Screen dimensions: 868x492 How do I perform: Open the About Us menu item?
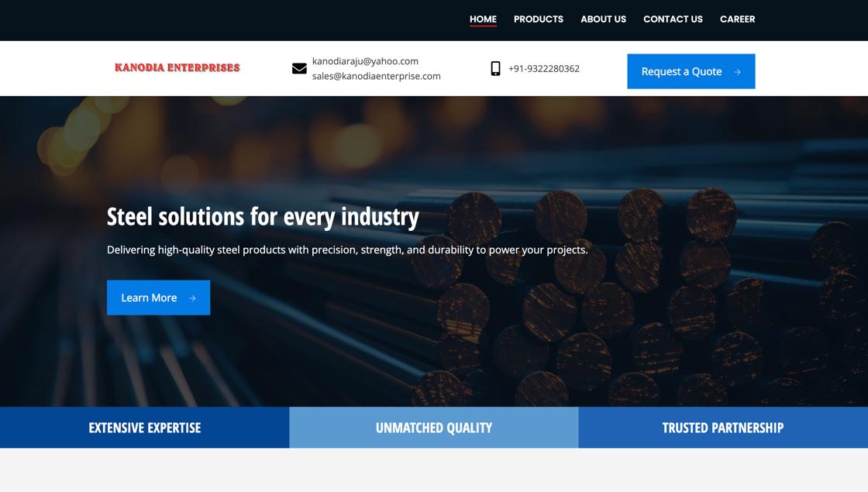pos(603,19)
